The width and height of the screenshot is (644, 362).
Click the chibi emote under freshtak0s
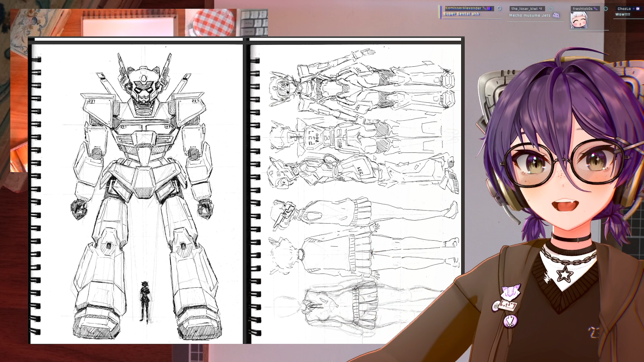tap(579, 20)
